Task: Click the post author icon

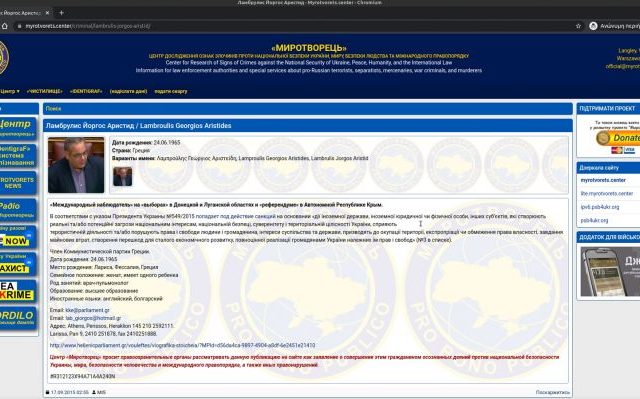Action: tap(94, 392)
